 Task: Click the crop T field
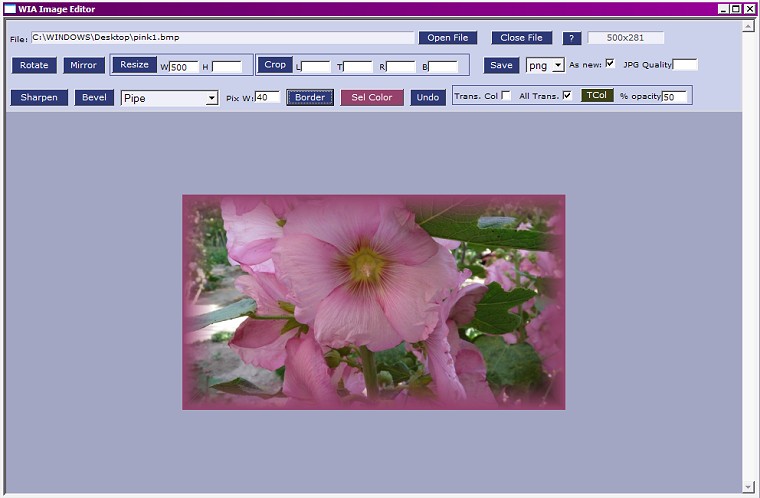(358, 67)
